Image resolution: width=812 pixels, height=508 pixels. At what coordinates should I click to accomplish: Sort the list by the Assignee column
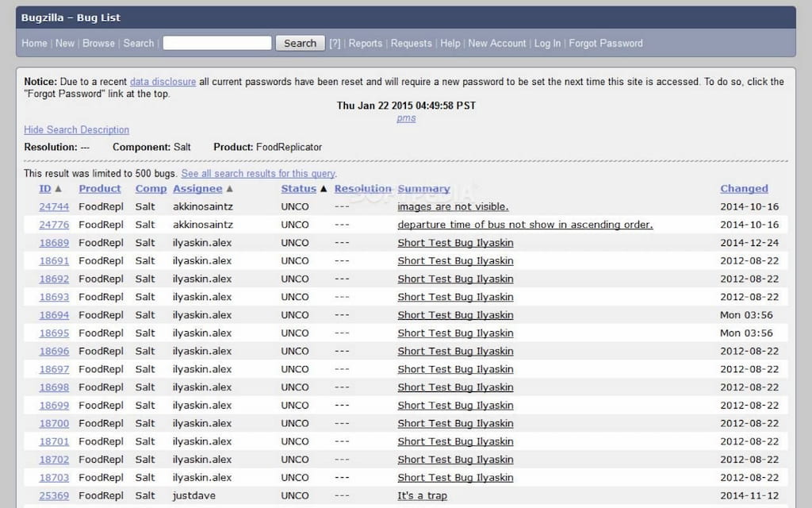pos(198,189)
